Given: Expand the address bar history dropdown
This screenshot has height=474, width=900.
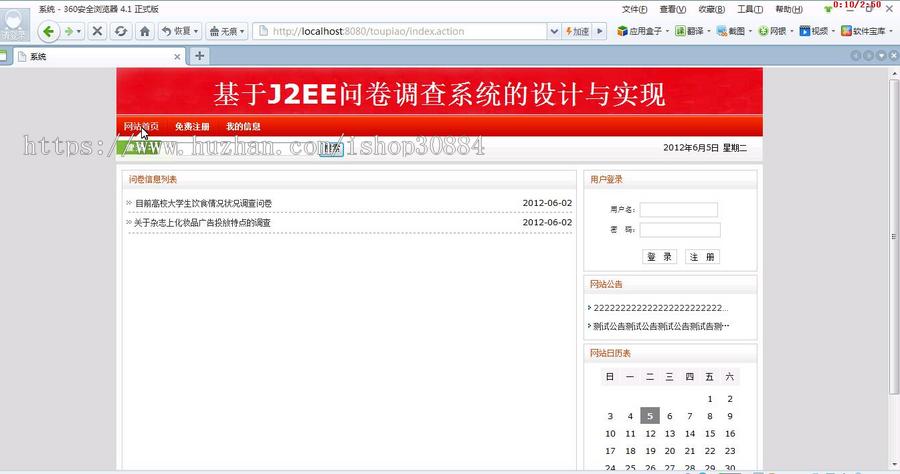Looking at the screenshot, I should [554, 31].
